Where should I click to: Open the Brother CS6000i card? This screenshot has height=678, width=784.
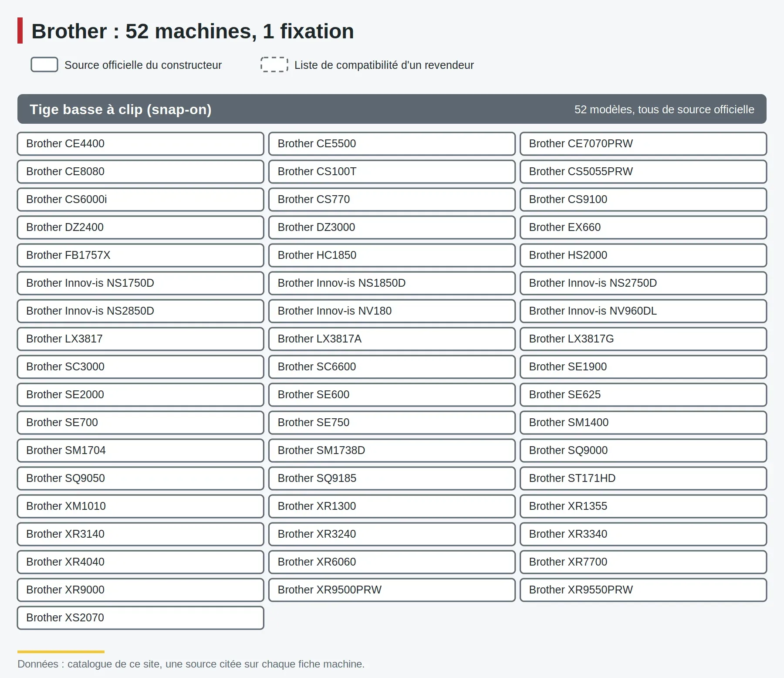coord(140,200)
